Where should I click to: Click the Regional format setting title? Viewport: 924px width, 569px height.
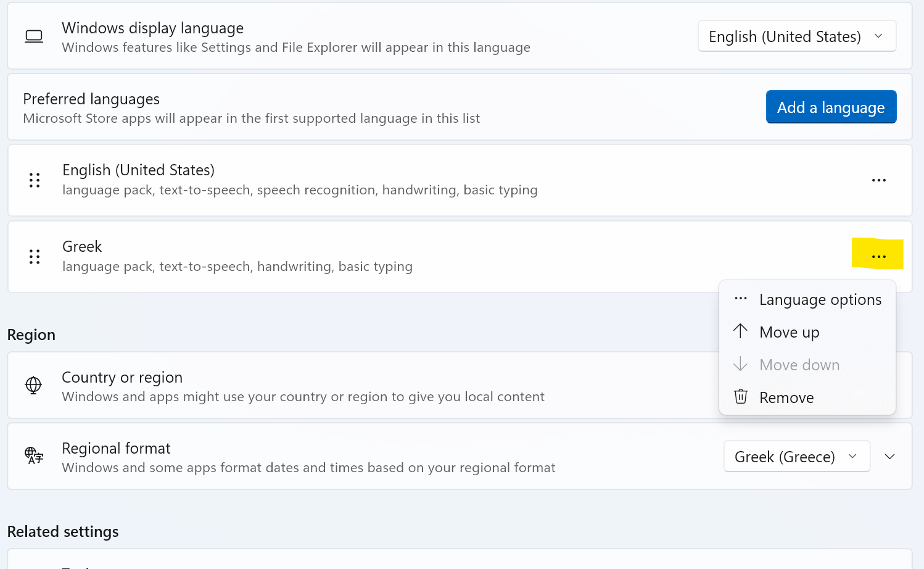coord(116,449)
